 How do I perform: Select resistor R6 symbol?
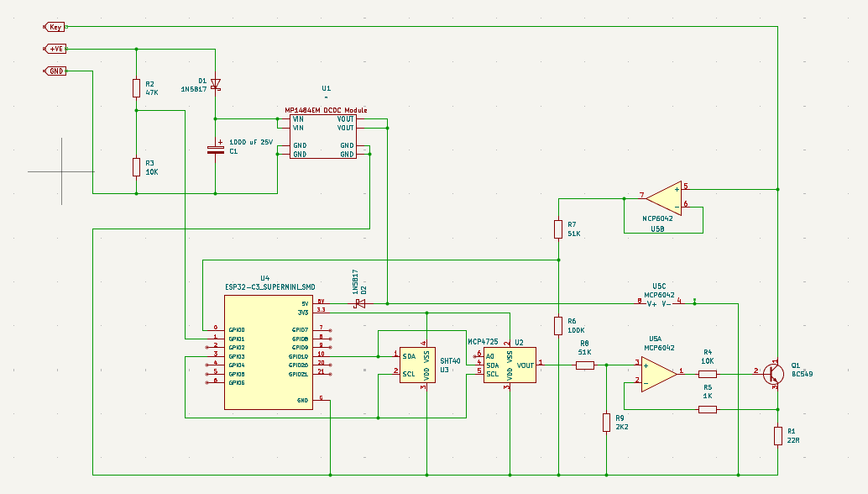pyautogui.click(x=558, y=326)
